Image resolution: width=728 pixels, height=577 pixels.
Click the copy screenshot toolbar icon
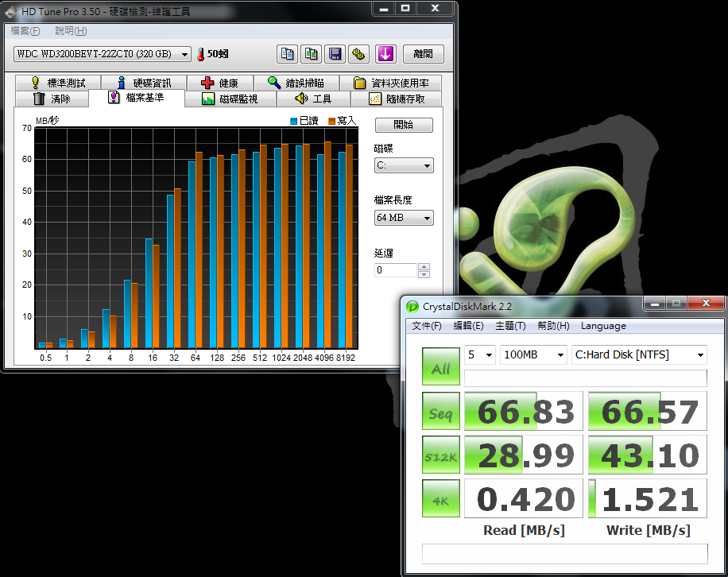(312, 54)
